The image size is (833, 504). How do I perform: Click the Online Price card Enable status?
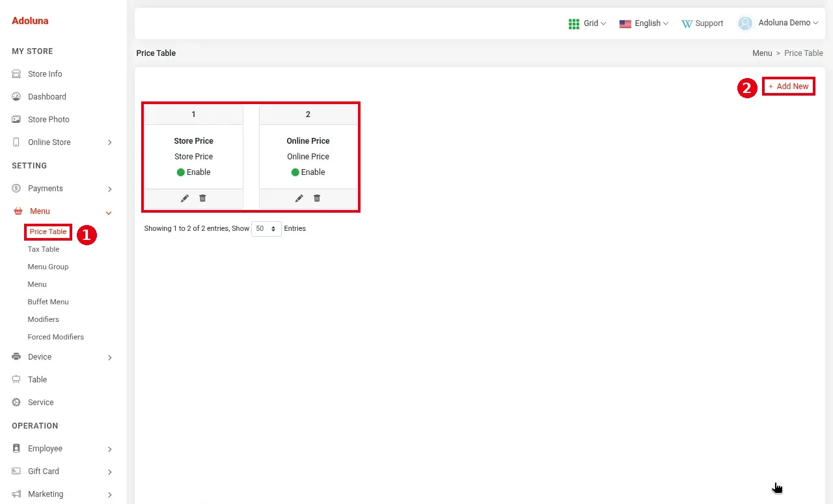point(308,172)
